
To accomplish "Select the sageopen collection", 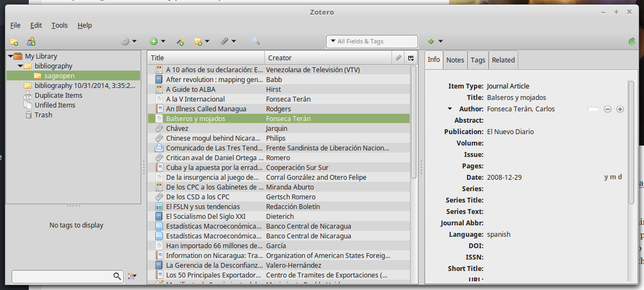I will pos(73,75).
